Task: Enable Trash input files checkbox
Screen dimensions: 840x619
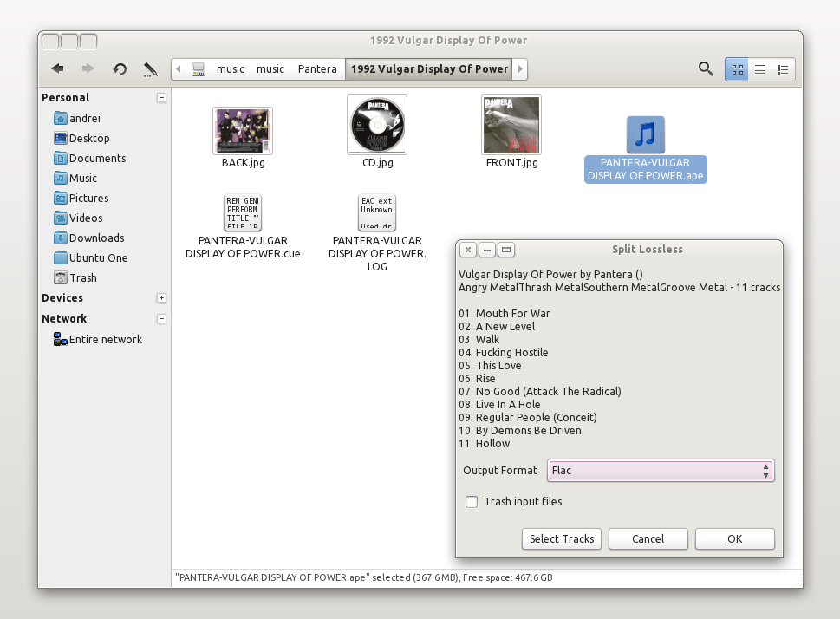Action: tap(472, 502)
